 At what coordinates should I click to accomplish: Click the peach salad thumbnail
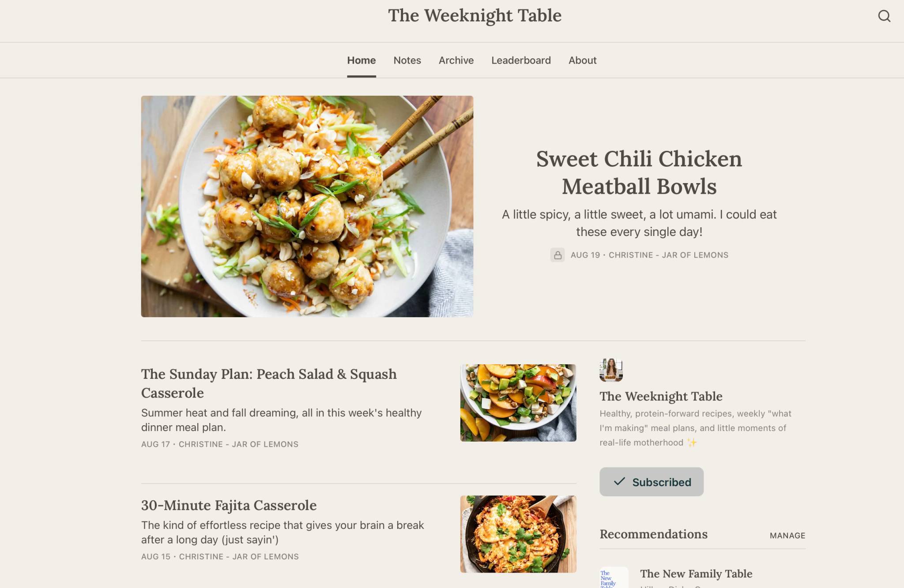point(518,403)
